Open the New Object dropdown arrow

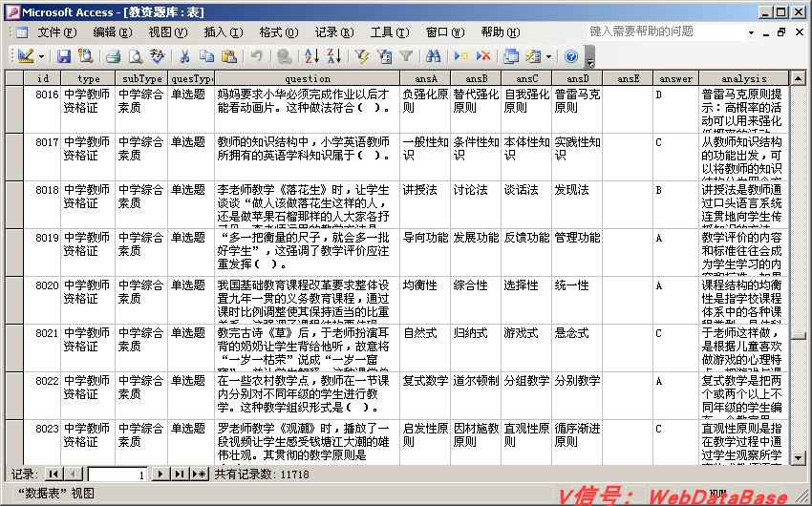point(548,56)
